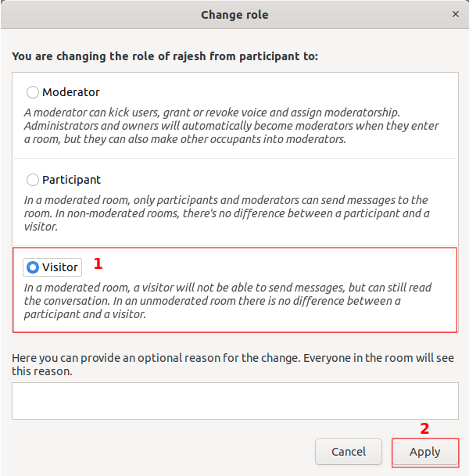The image size is (469, 476).
Task: Click the "Moderator" option label text
Action: point(71,92)
